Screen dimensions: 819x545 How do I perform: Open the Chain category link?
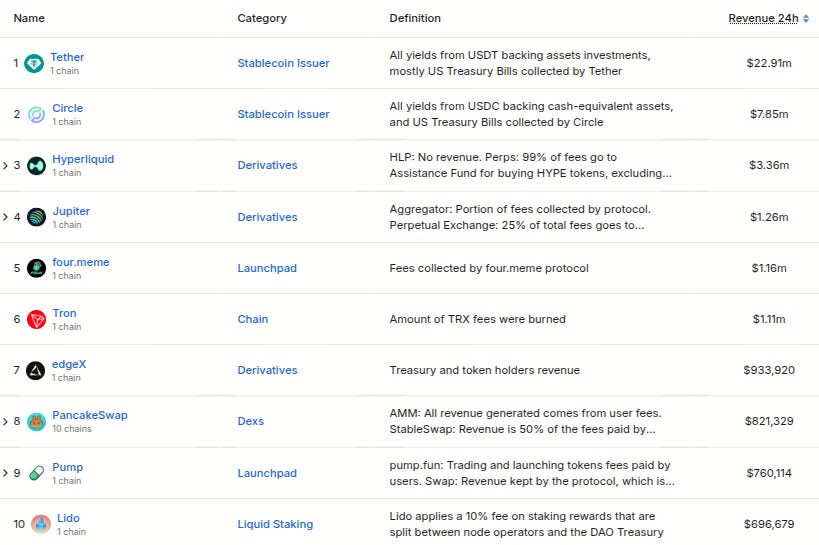(x=253, y=319)
